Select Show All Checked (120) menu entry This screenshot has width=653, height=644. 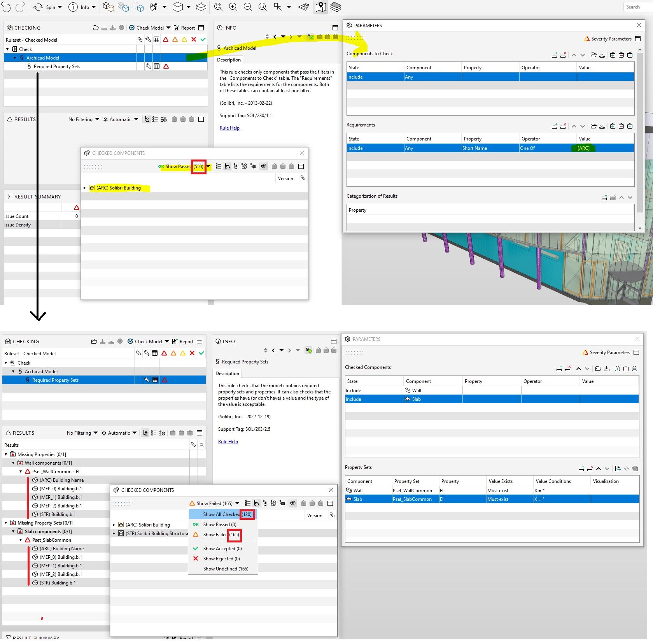223,514
